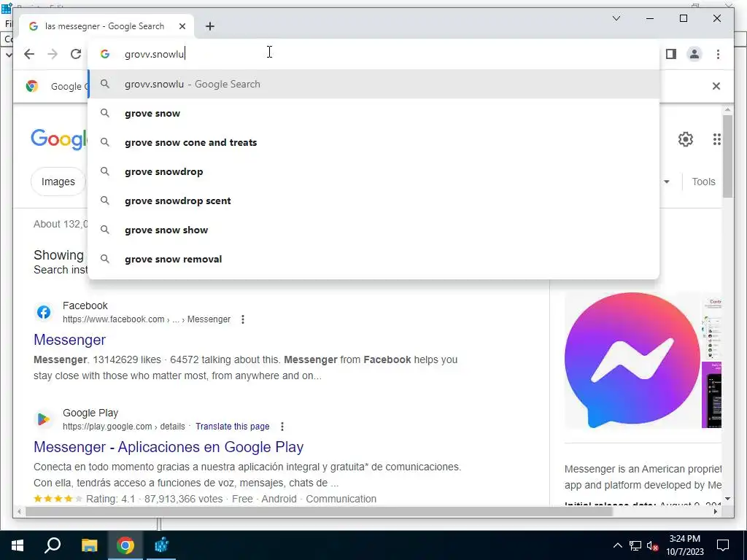The height and width of the screenshot is (560, 747).
Task: Open the Chrome three-dot menu
Action: [x=718, y=54]
